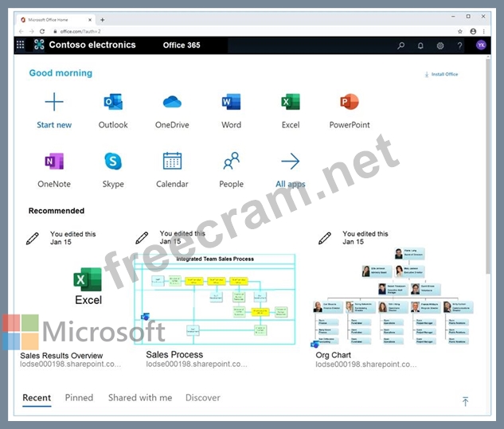Open the notifications bell
This screenshot has height=429, width=504.
coord(420,45)
